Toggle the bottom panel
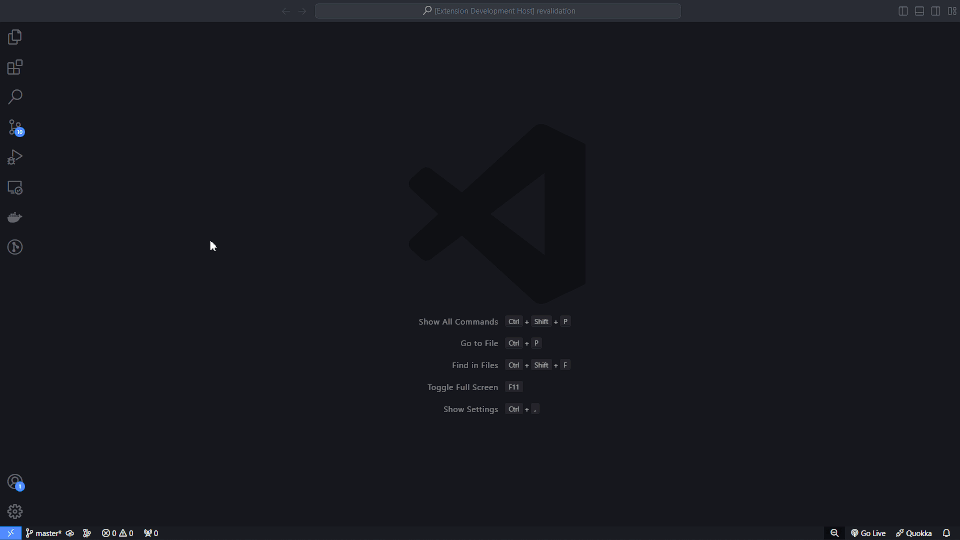This screenshot has width=960, height=540. coord(920,11)
